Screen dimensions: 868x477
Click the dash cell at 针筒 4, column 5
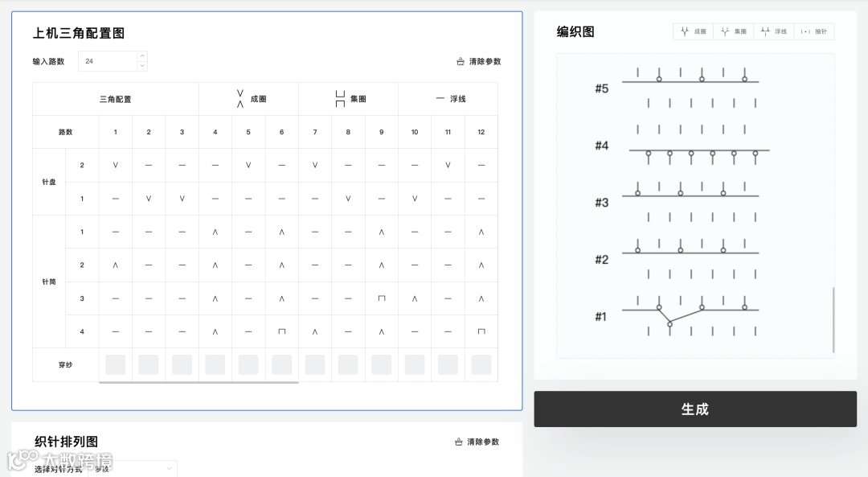pyautogui.click(x=248, y=331)
